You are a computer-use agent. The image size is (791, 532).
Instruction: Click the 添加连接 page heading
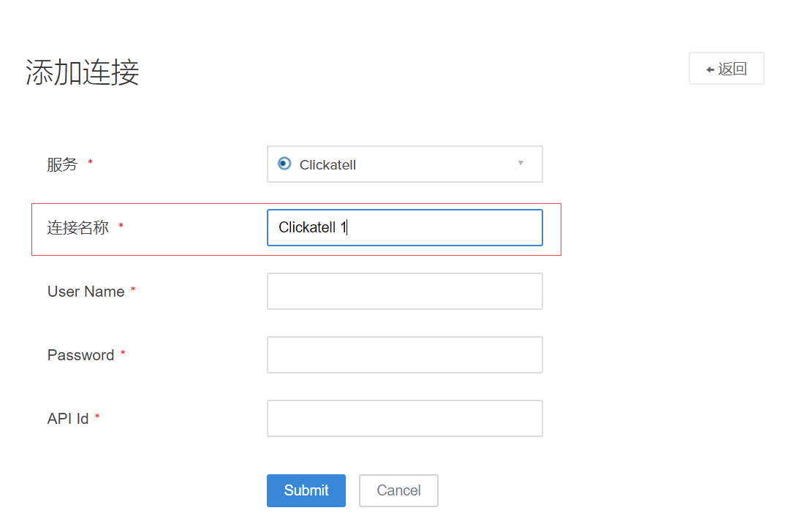83,73
